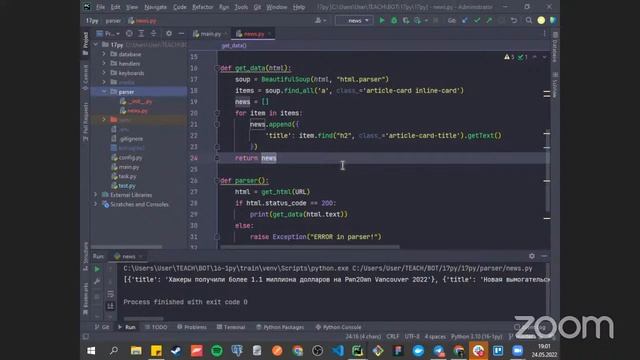Image resolution: width=640 pixels, height=360 pixels.
Task: Open Search Everywhere magnifier icon
Action: 529,20
